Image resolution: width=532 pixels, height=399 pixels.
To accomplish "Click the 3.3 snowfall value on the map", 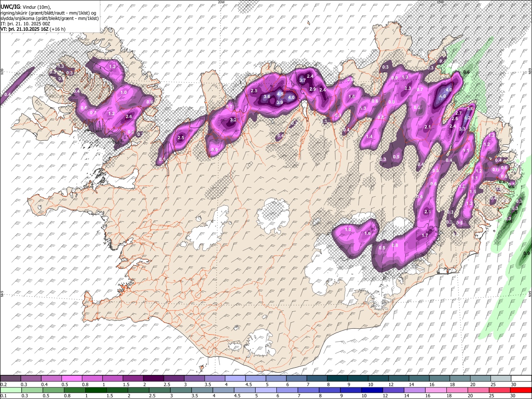I will pyautogui.click(x=462, y=129).
